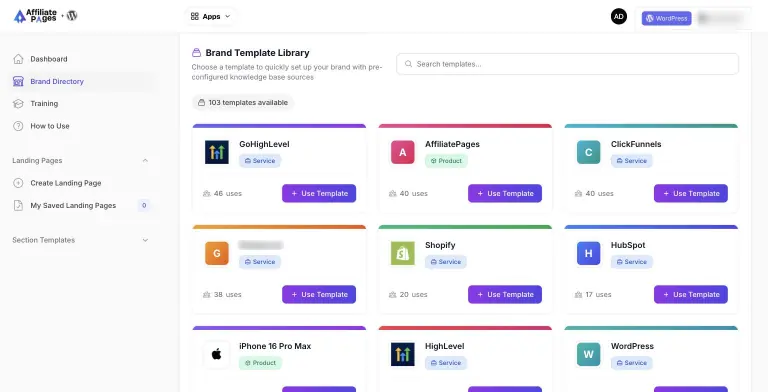
Task: Click the WordPress logo beside Affiliate Pages
Action: (x=72, y=15)
